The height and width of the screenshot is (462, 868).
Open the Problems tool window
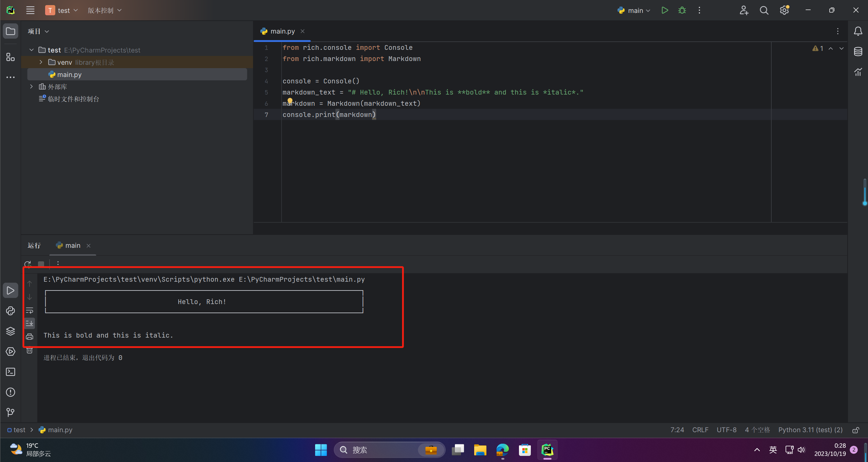[x=11, y=392]
